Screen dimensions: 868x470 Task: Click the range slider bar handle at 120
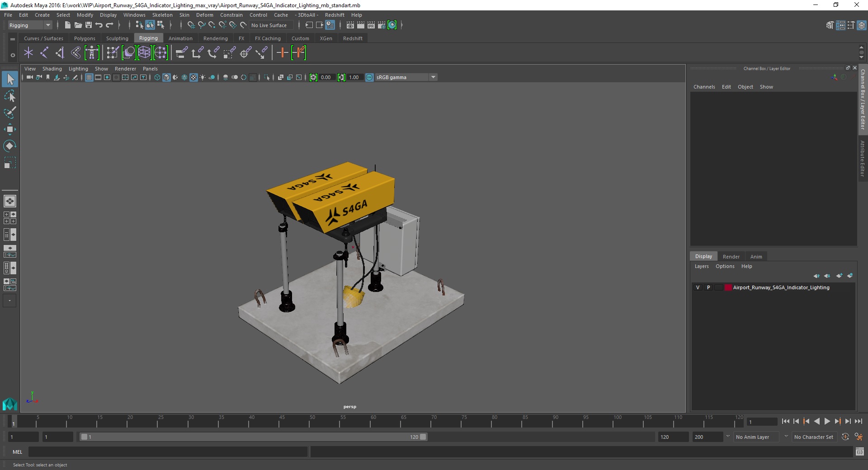(x=423, y=437)
